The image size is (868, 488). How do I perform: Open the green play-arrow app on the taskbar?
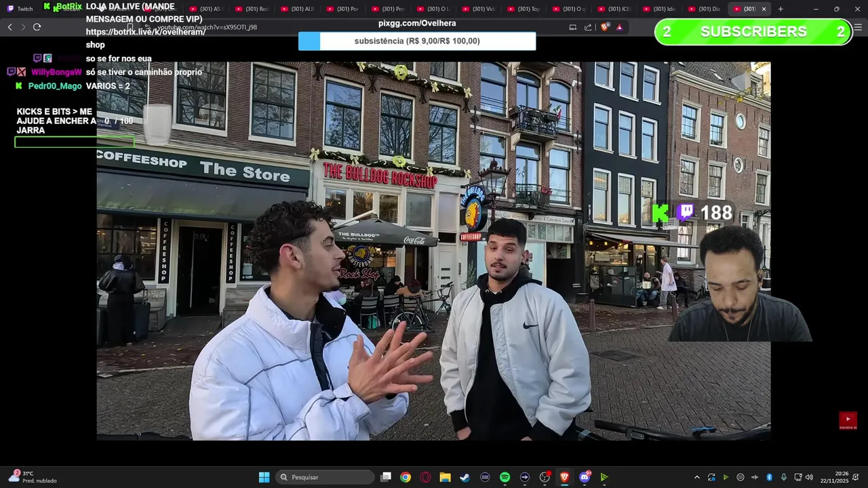coord(604,477)
